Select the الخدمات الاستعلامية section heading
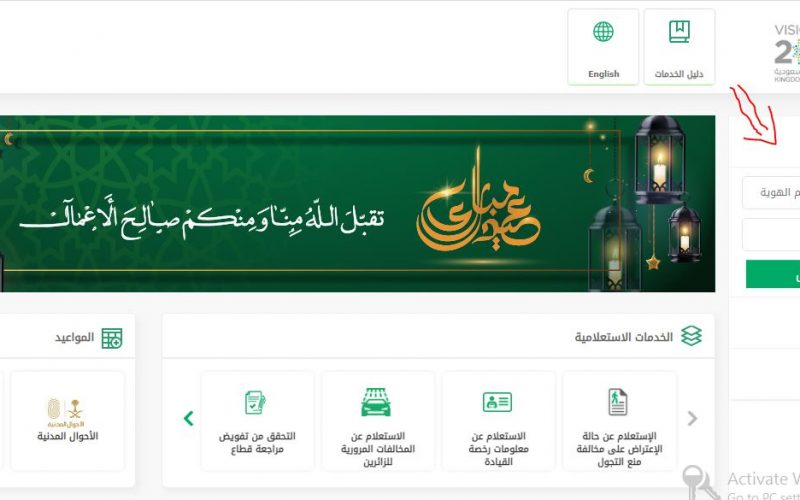This screenshot has width=800, height=500. [623, 337]
